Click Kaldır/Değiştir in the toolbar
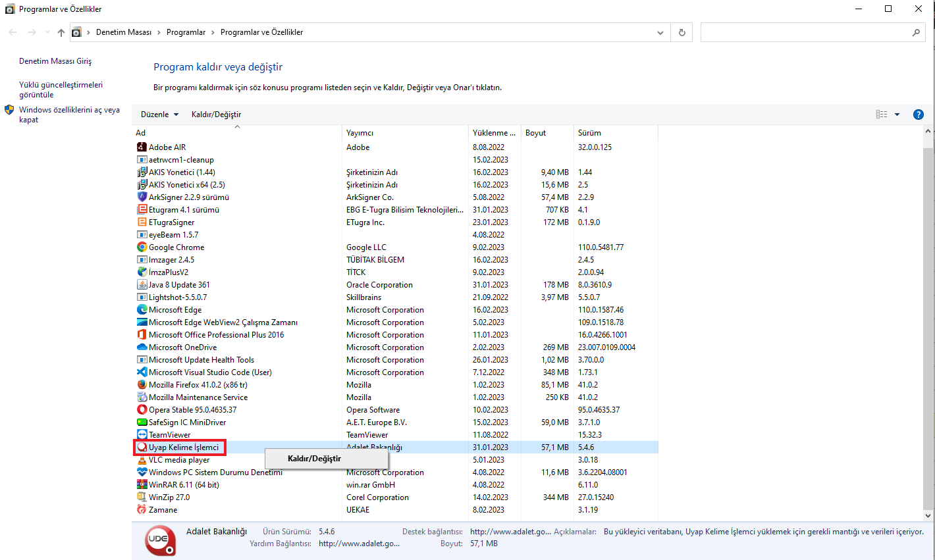This screenshot has height=560, width=935. pyautogui.click(x=216, y=115)
